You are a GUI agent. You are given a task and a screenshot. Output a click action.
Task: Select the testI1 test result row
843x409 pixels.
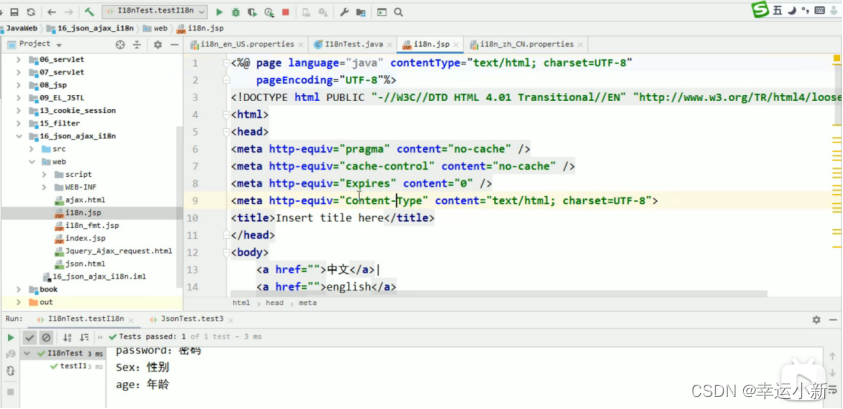coord(75,367)
